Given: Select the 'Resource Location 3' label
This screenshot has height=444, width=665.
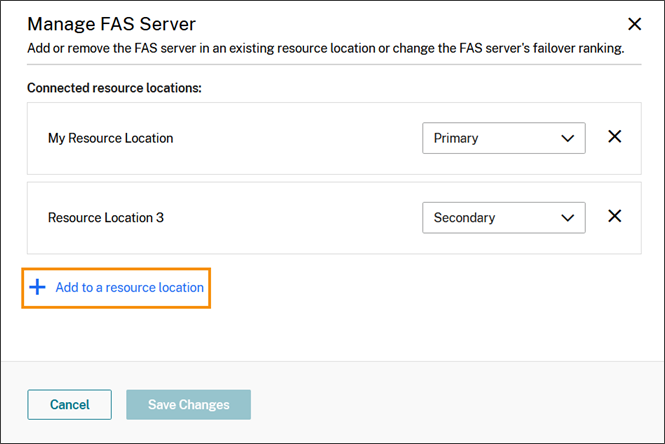Looking at the screenshot, I should (x=106, y=217).
